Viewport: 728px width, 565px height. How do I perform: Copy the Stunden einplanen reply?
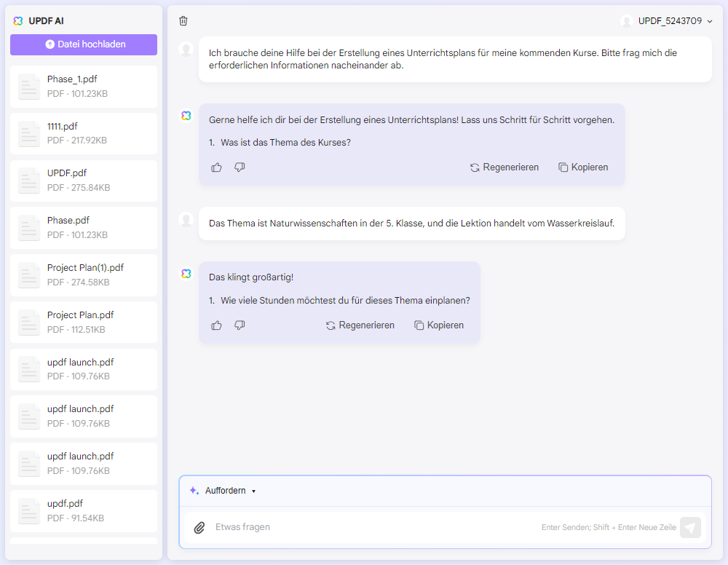439,325
